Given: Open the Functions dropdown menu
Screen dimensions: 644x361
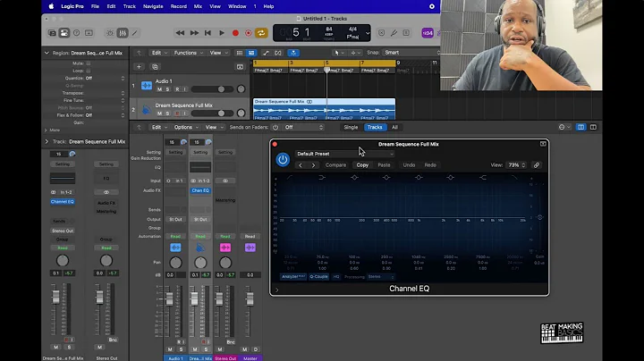Looking at the screenshot, I should coord(188,53).
